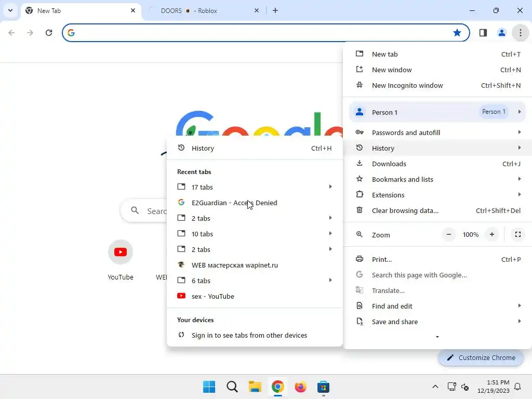This screenshot has height=399, width=532.
Task: Expand the 17 tabs recent group
Action: pos(255,187)
